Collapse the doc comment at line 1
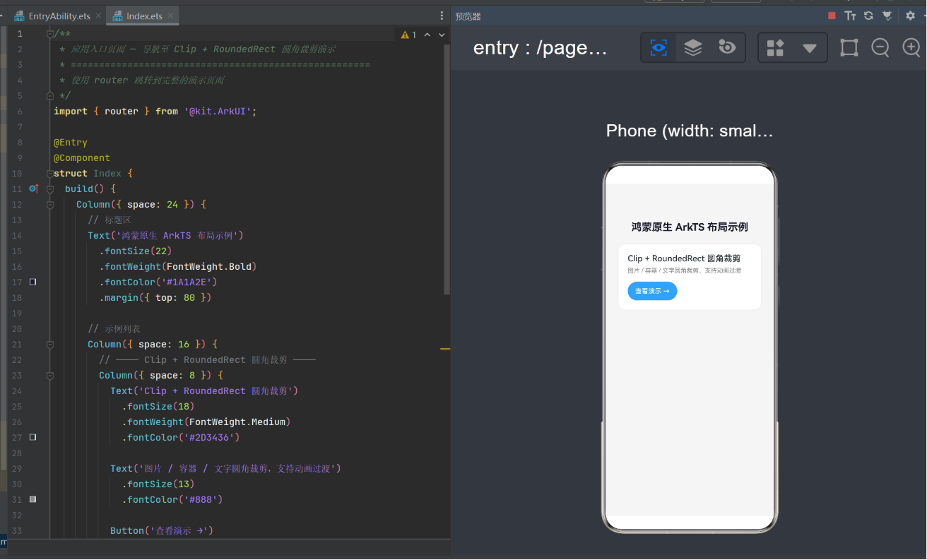The image size is (927, 560). point(50,34)
